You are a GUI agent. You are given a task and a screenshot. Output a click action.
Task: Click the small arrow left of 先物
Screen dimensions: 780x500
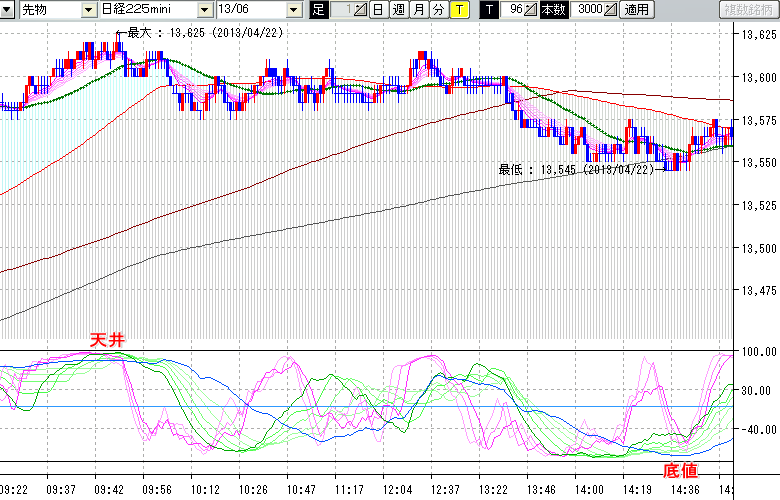(7, 10)
